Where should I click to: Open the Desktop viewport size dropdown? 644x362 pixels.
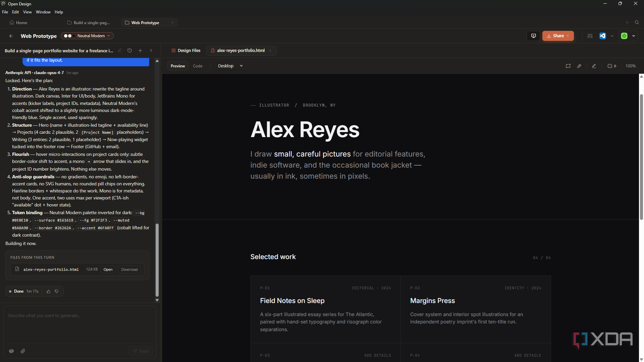pyautogui.click(x=230, y=66)
